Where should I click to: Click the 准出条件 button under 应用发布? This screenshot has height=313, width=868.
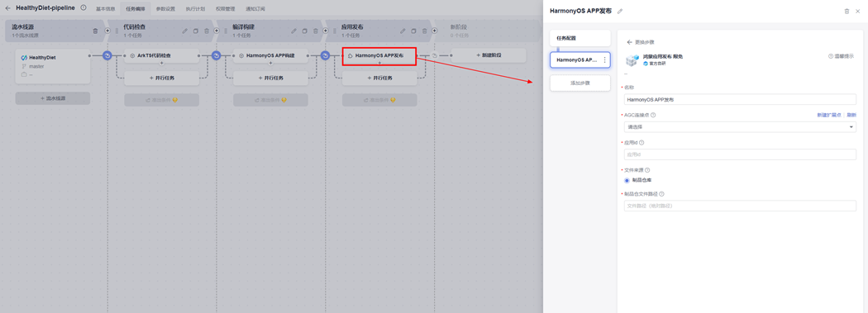point(379,100)
